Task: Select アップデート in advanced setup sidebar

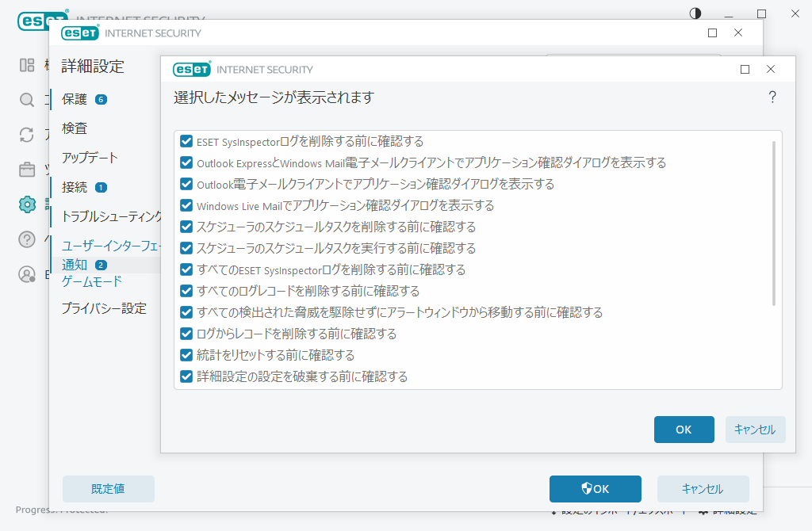Action: pos(90,158)
